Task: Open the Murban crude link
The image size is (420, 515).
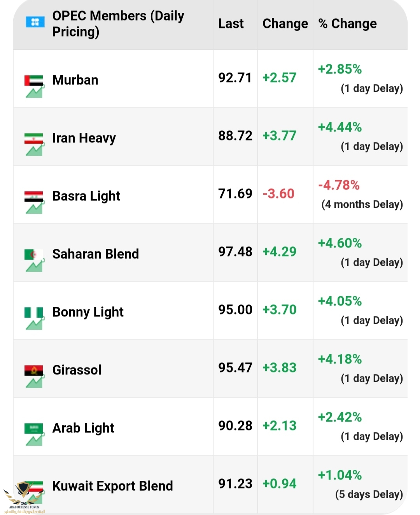Action: tap(75, 80)
